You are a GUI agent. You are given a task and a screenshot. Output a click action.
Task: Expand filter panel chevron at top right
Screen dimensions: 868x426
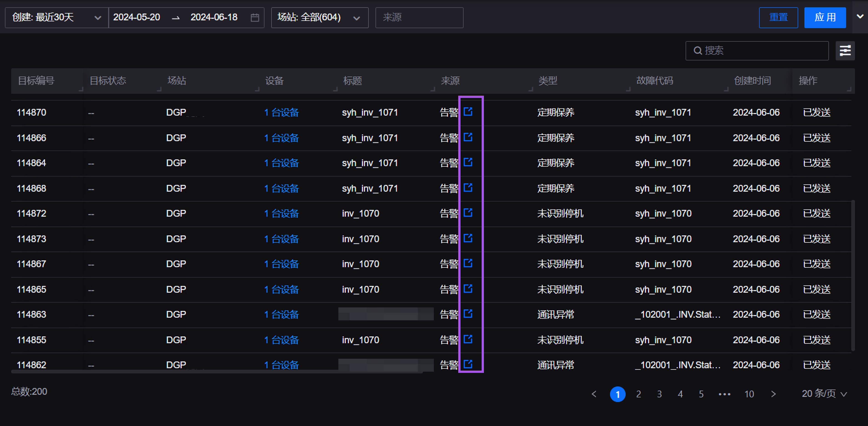point(860,16)
